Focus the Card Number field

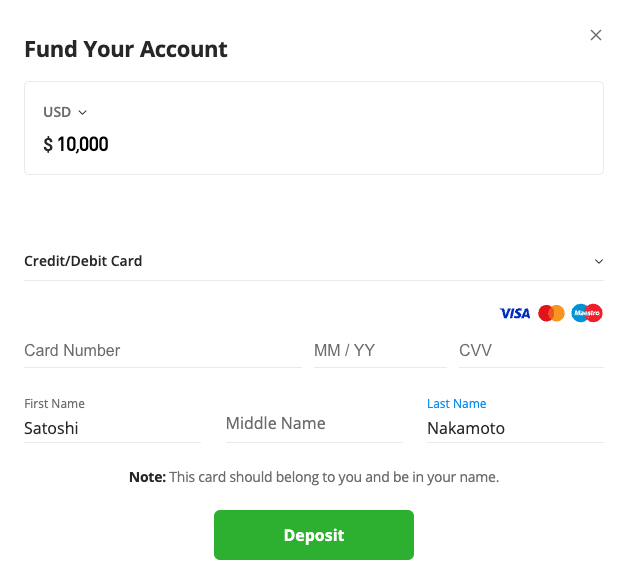(x=162, y=351)
